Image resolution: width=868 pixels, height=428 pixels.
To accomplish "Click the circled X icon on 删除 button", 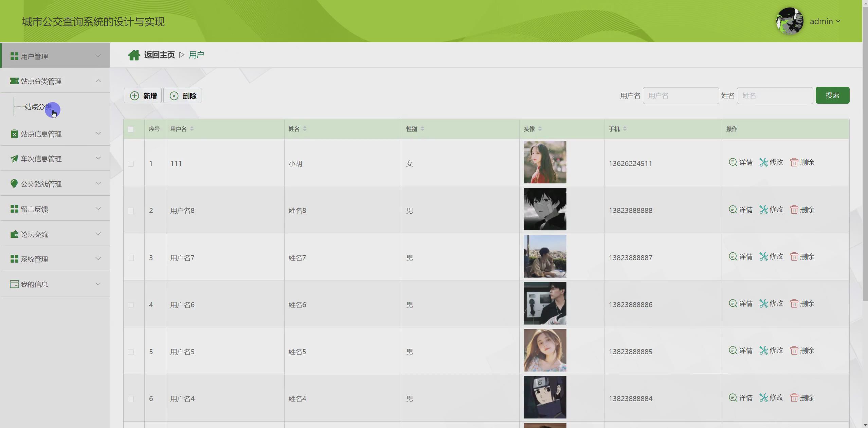I will [174, 96].
